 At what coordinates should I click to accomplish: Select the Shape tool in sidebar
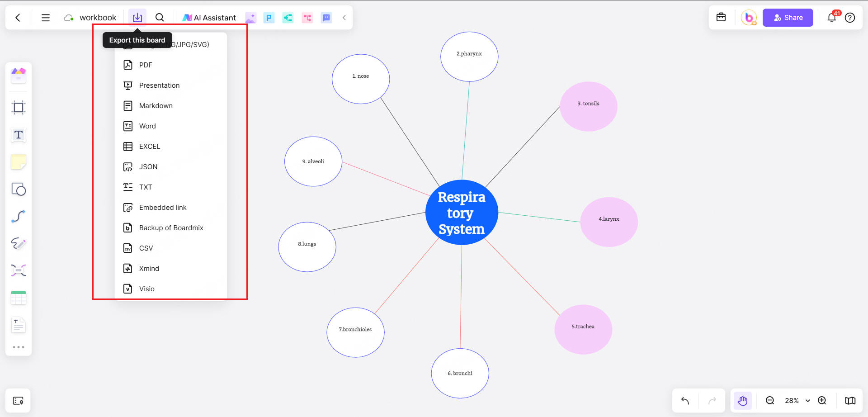[x=19, y=189]
